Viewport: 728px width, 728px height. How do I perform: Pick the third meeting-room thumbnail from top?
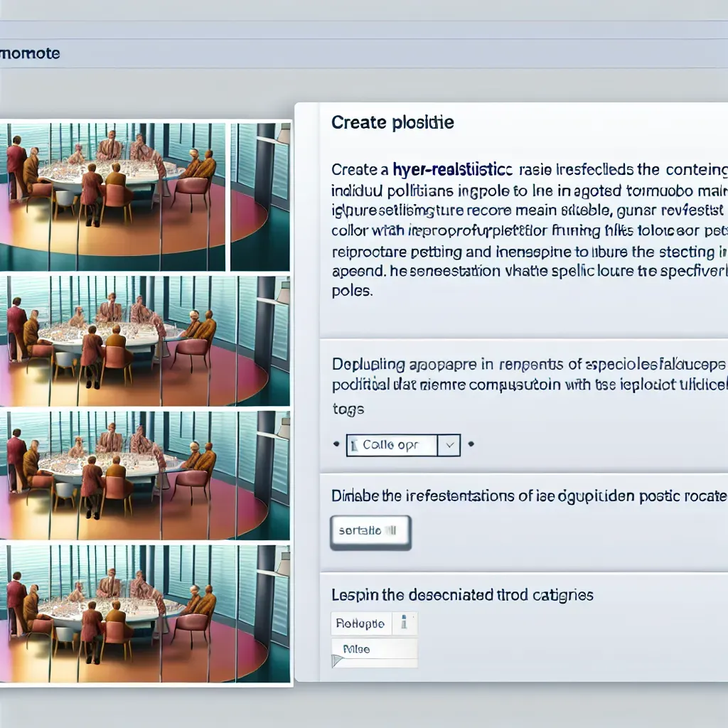click(x=145, y=475)
